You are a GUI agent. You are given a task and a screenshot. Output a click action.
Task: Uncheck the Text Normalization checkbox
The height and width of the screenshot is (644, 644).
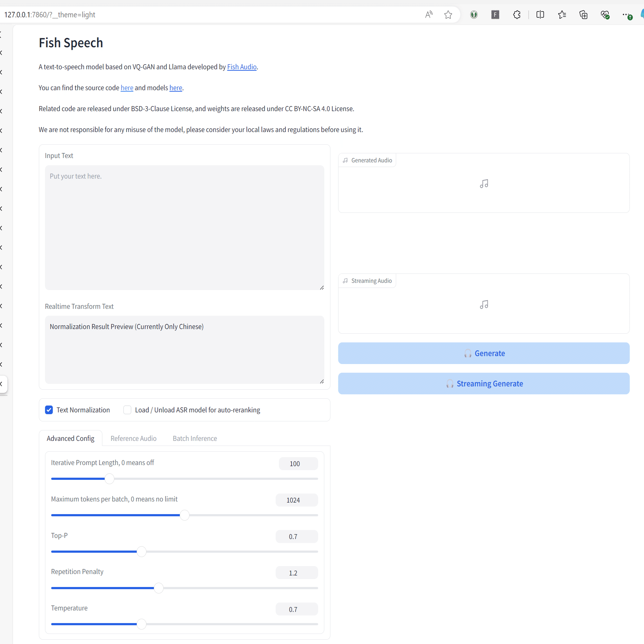pos(49,410)
